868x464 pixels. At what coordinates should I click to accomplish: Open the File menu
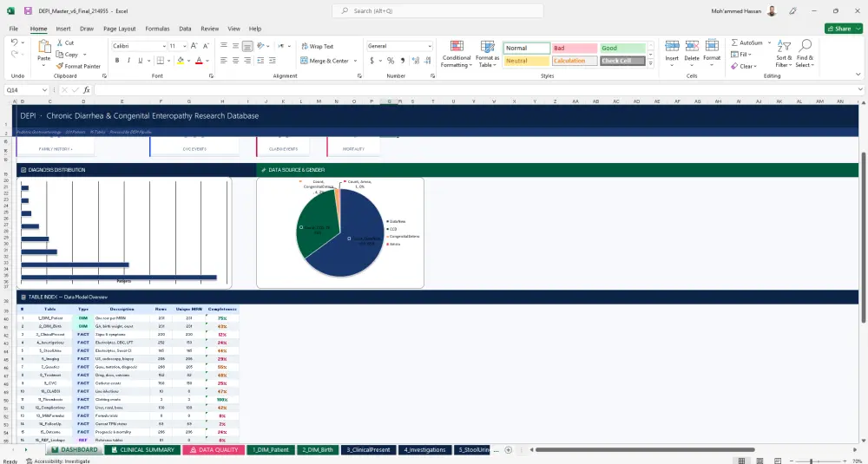(13, 29)
